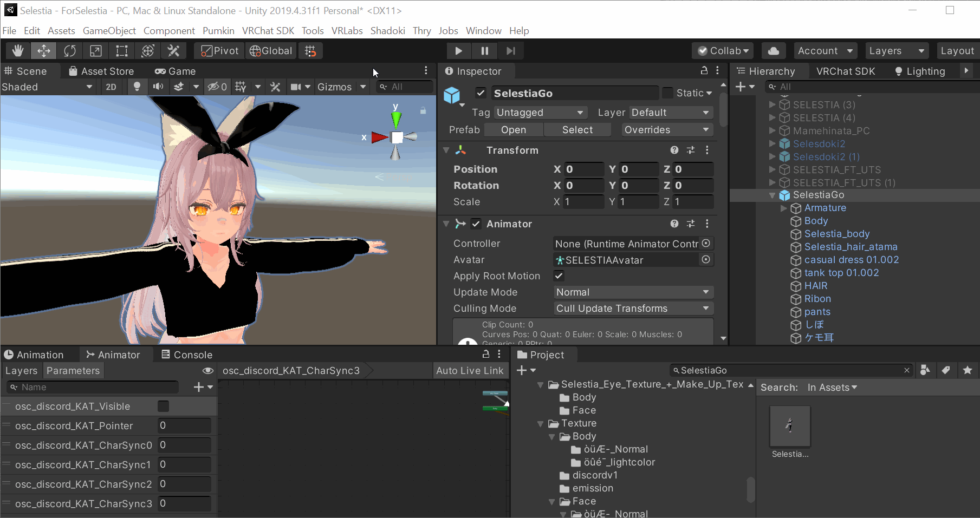The height and width of the screenshot is (518, 980).
Task: Open the Transform preset selector
Action: pyautogui.click(x=691, y=150)
